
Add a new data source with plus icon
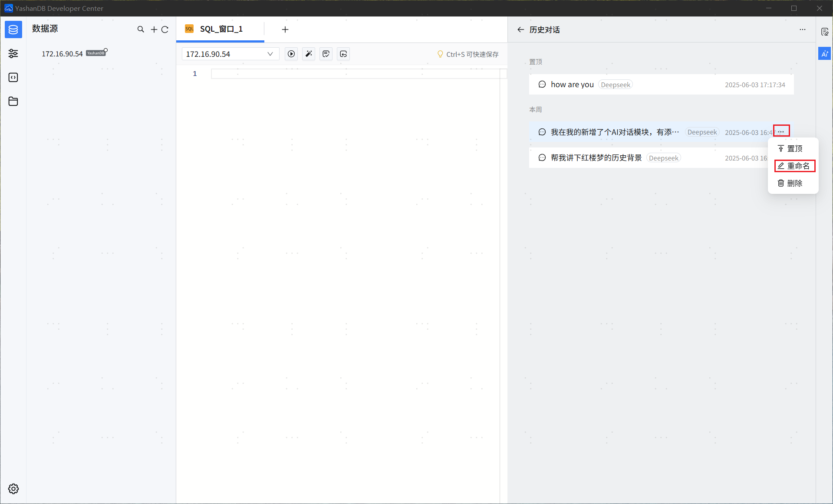click(154, 29)
